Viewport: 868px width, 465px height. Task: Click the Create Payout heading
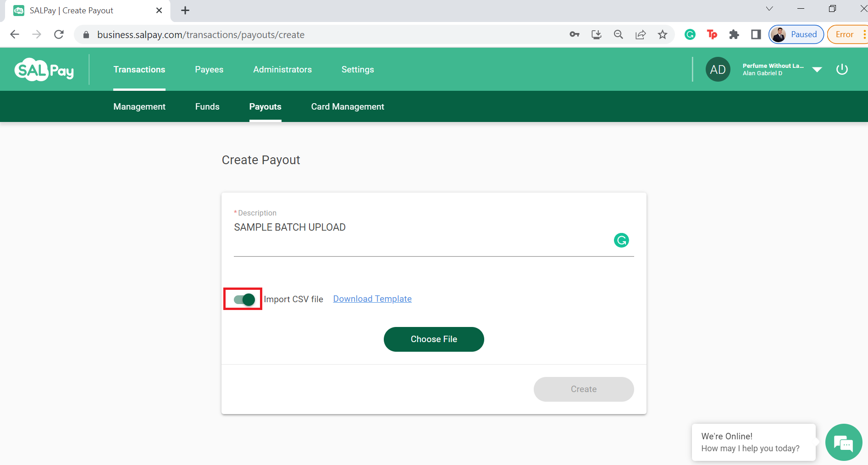pos(261,160)
